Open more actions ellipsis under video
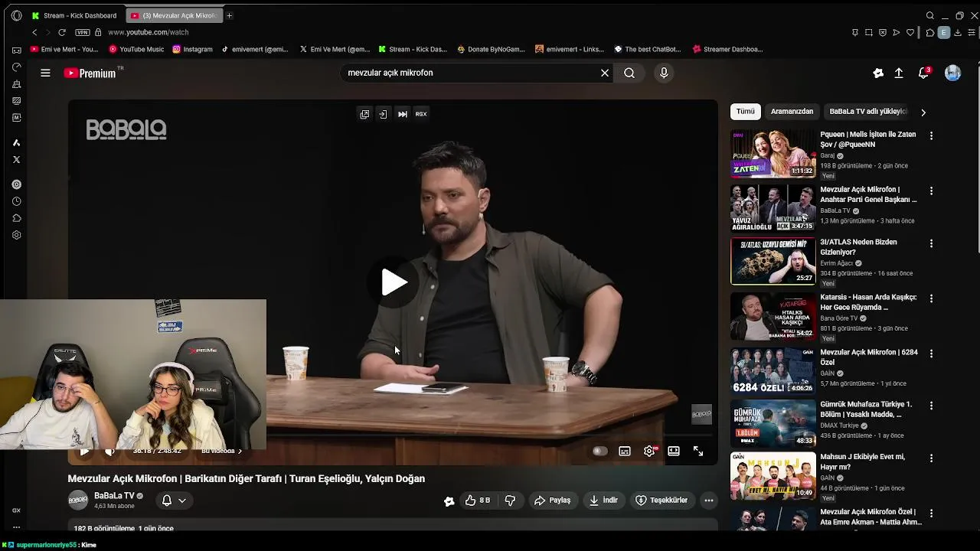Screen dimensions: 980x551 pos(709,500)
